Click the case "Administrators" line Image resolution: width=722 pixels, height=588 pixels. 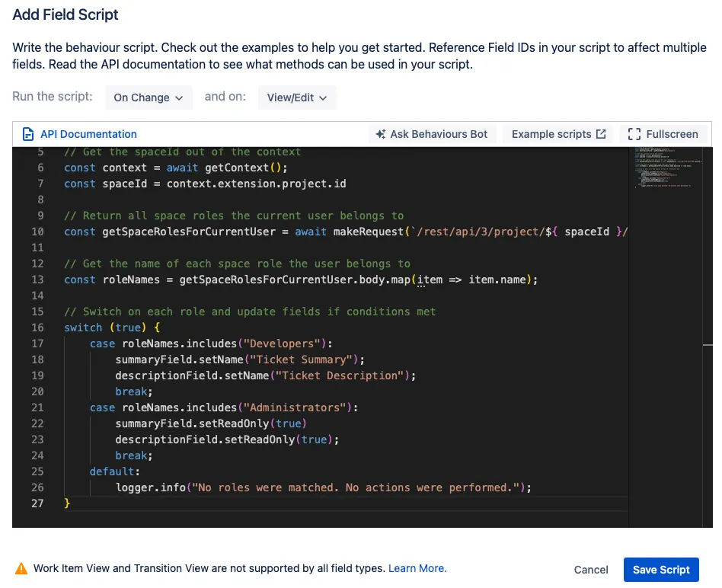[x=224, y=407]
